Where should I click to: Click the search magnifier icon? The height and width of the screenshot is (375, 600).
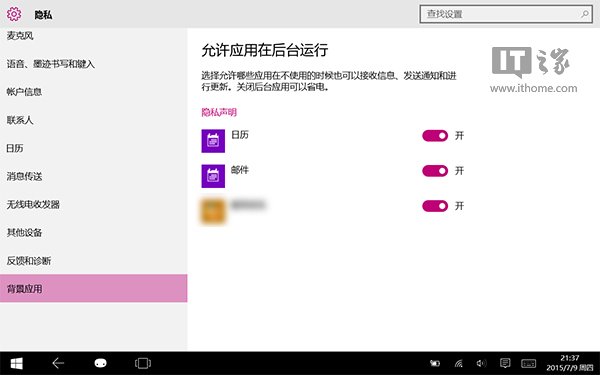(x=585, y=14)
